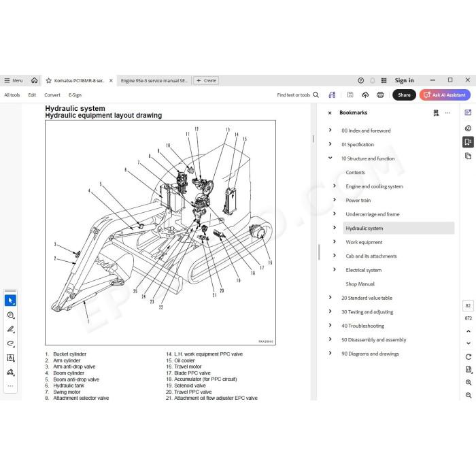The height and width of the screenshot is (476, 476).
Task: Expand Power train bookmark
Action: pos(335,200)
